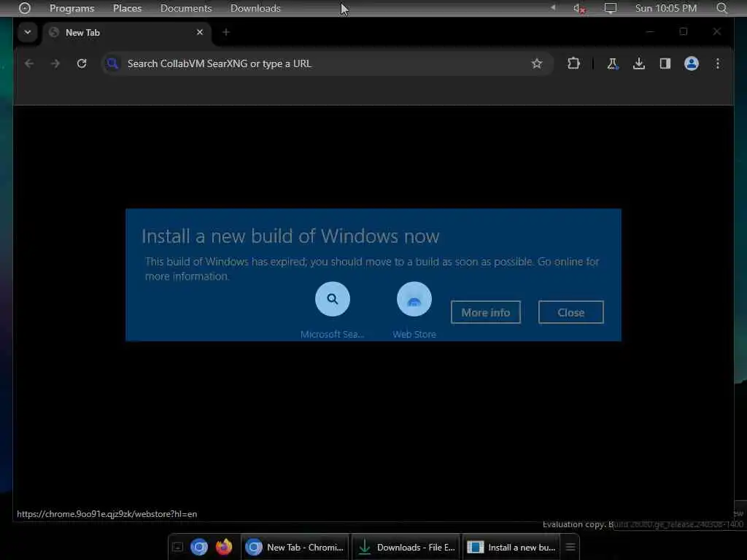The width and height of the screenshot is (747, 560).
Task: Open the Extensions puzzle icon
Action: tap(573, 63)
